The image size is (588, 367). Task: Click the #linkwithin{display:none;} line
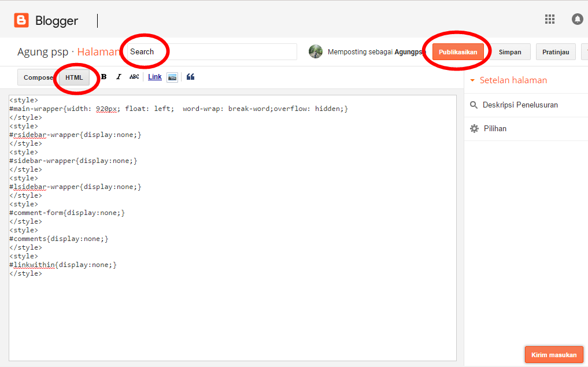[63, 265]
